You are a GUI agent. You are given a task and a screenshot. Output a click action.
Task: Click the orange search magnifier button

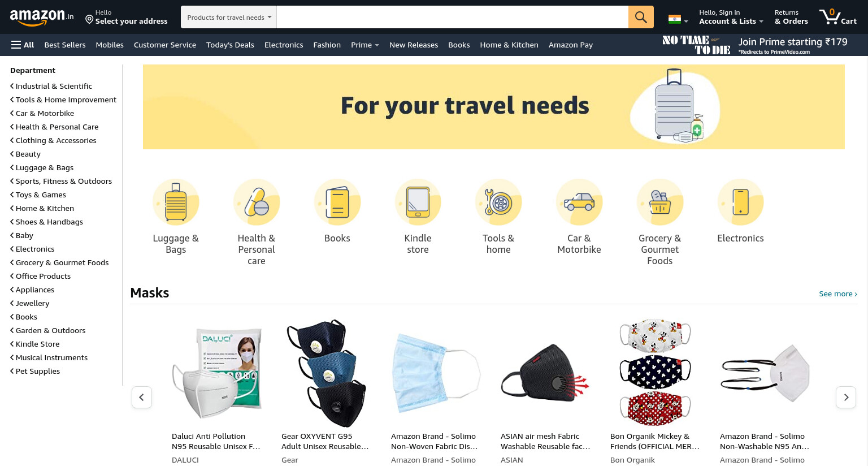641,17
